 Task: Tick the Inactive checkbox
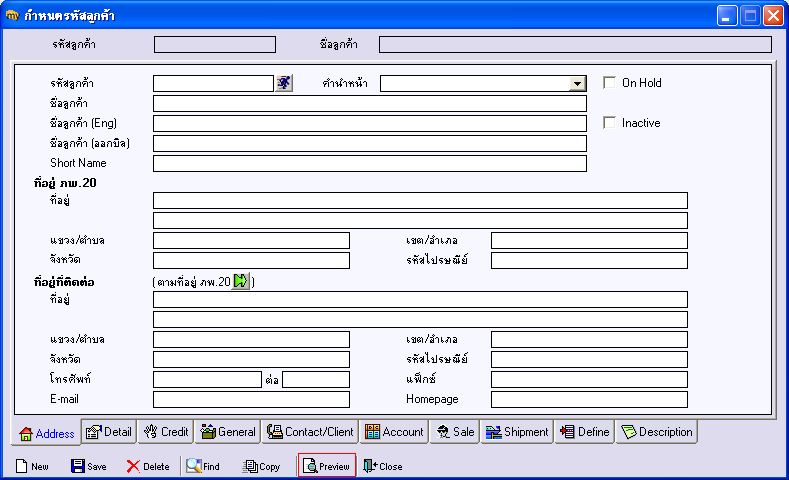[x=609, y=123]
